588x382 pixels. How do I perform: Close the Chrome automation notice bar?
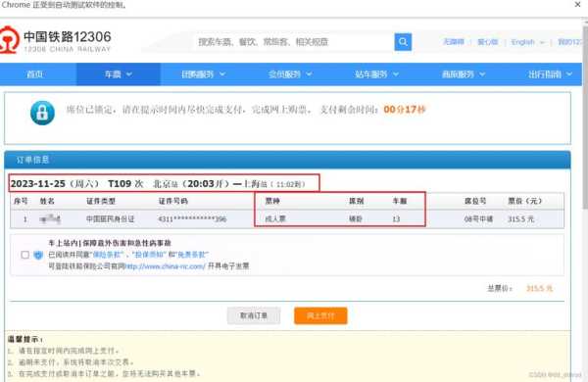tap(577, 5)
